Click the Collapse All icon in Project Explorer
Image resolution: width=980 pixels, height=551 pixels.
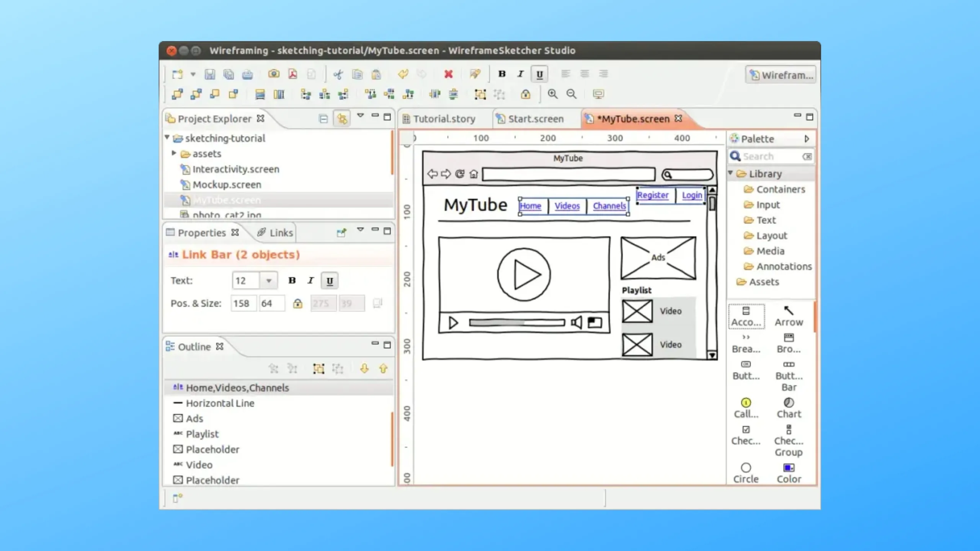click(x=323, y=119)
